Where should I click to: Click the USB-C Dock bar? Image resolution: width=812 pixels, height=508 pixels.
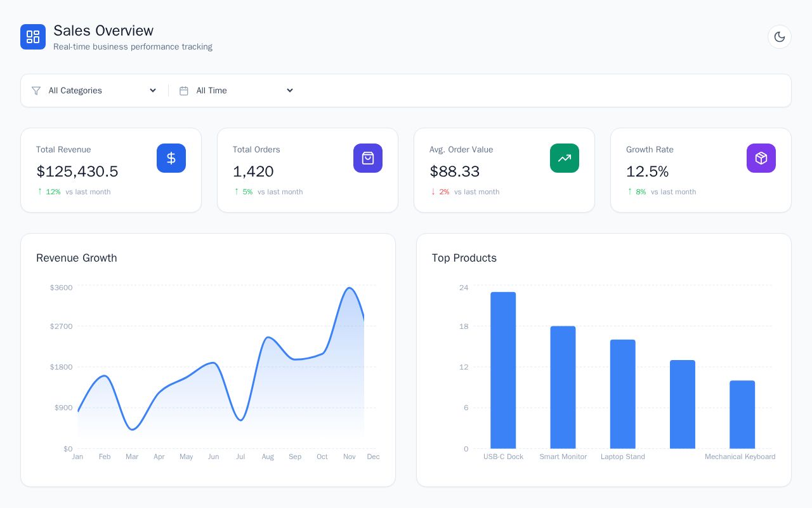(503, 370)
